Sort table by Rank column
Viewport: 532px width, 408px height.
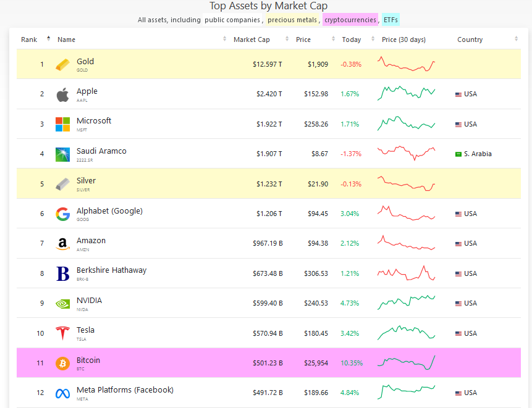(x=29, y=40)
